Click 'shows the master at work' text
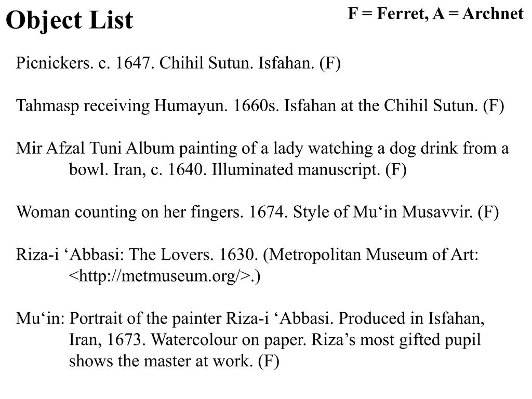The image size is (532, 399). (x=161, y=361)
